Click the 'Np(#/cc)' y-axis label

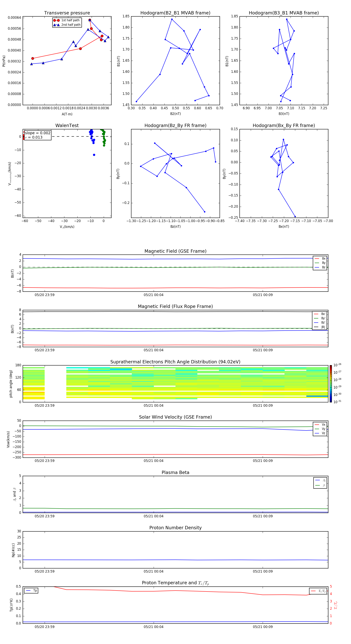tap(13, 550)
